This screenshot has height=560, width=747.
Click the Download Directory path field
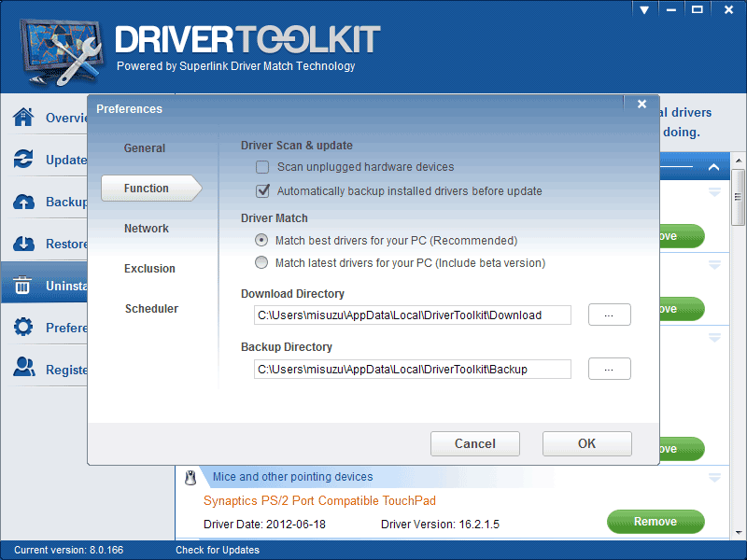pos(412,315)
